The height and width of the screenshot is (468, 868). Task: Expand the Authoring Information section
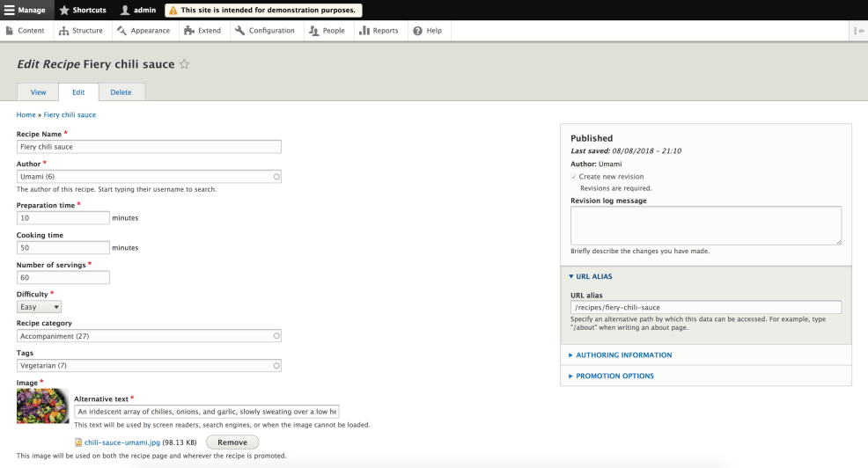pyautogui.click(x=623, y=355)
